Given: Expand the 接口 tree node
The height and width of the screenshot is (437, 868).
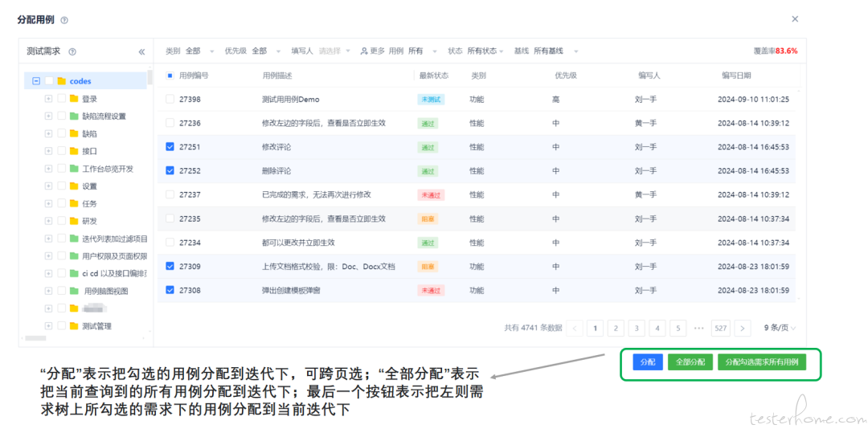Looking at the screenshot, I should 48,151.
